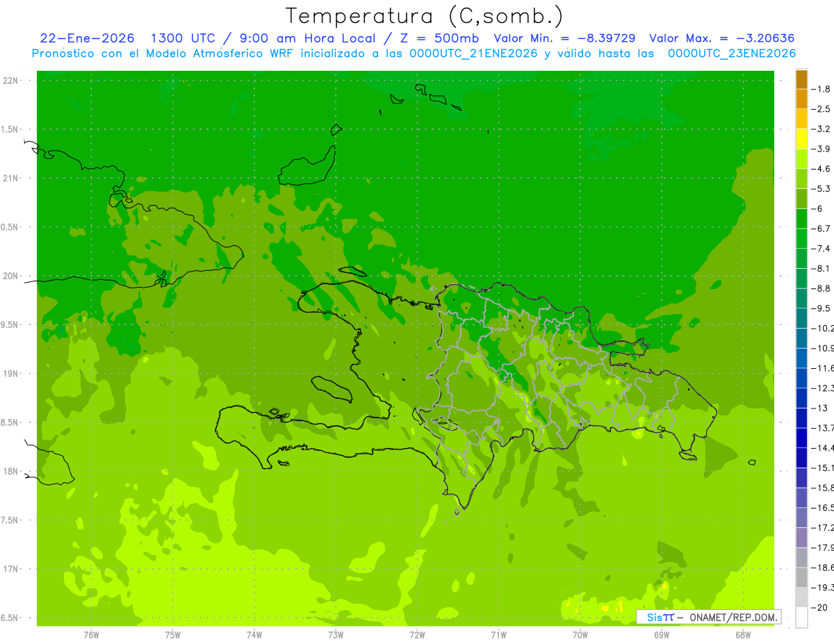Click the '68W' longitude axis label
Image resolution: width=834 pixels, height=644 pixels.
[742, 635]
